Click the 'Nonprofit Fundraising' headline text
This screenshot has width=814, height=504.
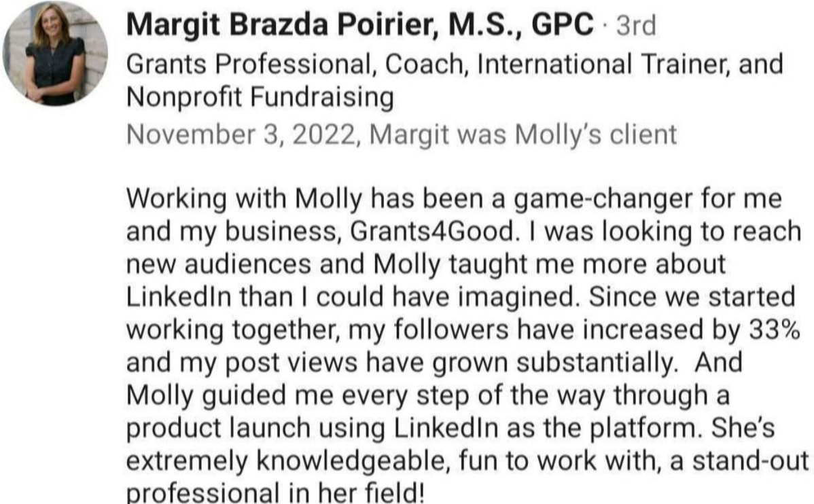(260, 98)
